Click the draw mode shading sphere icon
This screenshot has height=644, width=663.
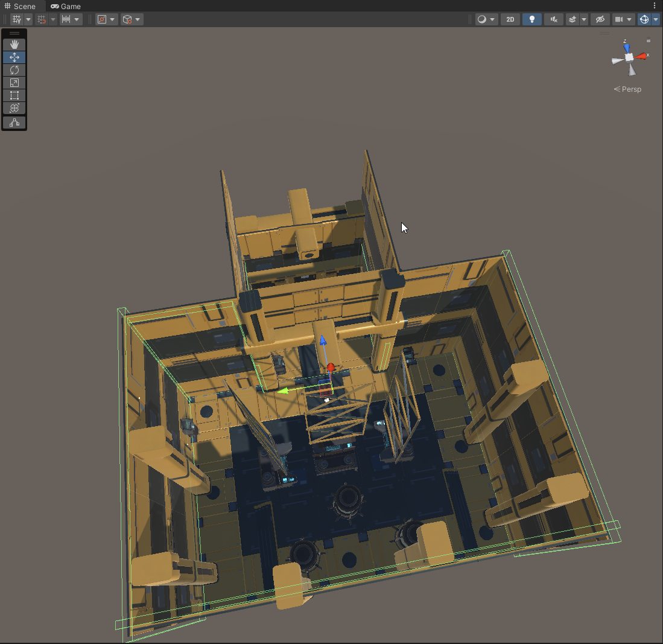[x=481, y=19]
